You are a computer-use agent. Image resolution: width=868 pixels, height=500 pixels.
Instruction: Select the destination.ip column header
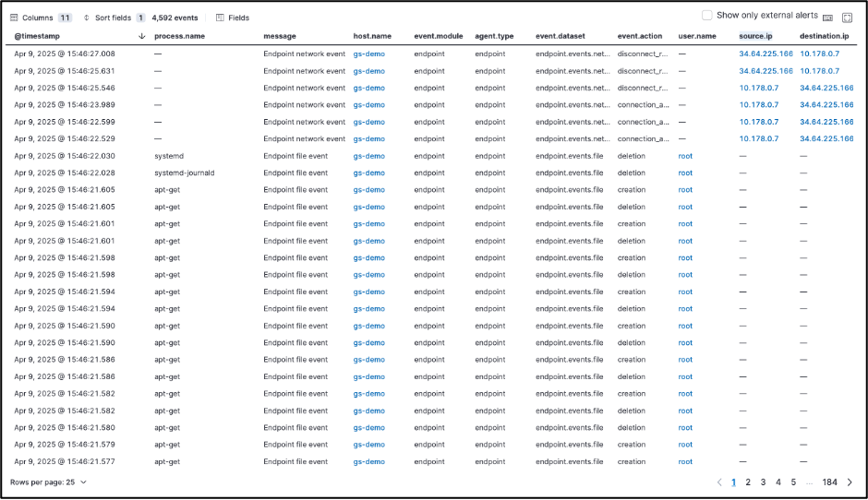pos(824,36)
